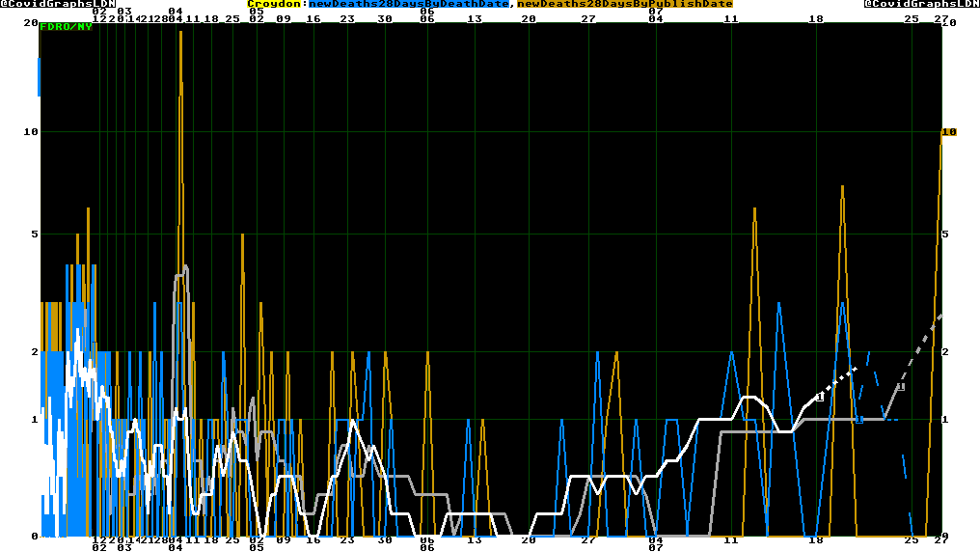The height and width of the screenshot is (552, 980).
Task: Click bottom axis date label 13
Action: click(x=475, y=540)
